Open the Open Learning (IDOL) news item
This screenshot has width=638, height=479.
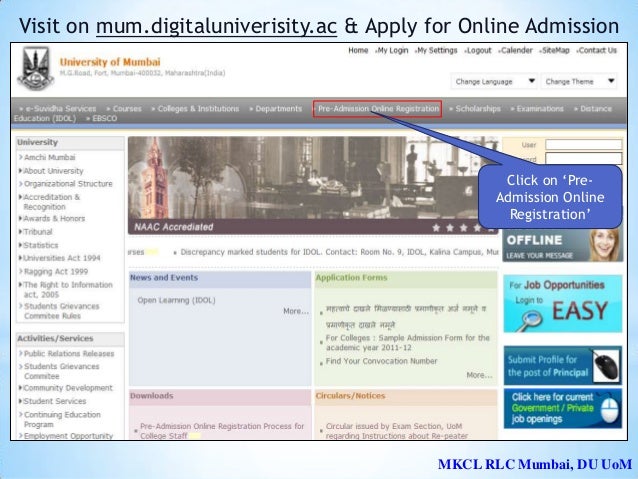pyautogui.click(x=176, y=300)
